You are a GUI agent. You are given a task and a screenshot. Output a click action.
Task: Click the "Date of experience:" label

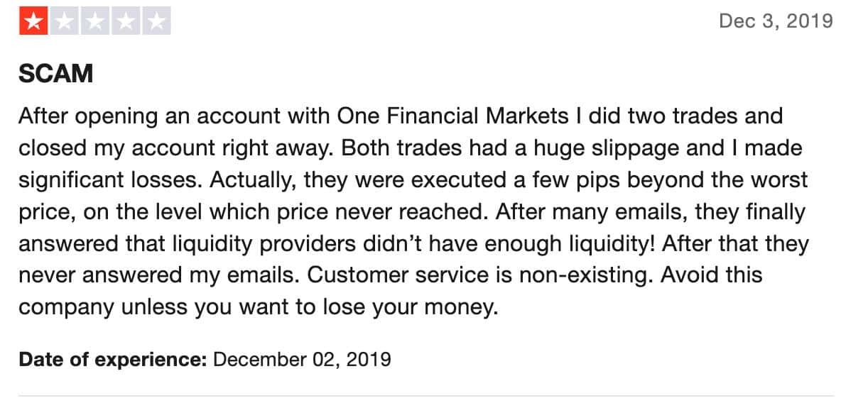click(112, 359)
